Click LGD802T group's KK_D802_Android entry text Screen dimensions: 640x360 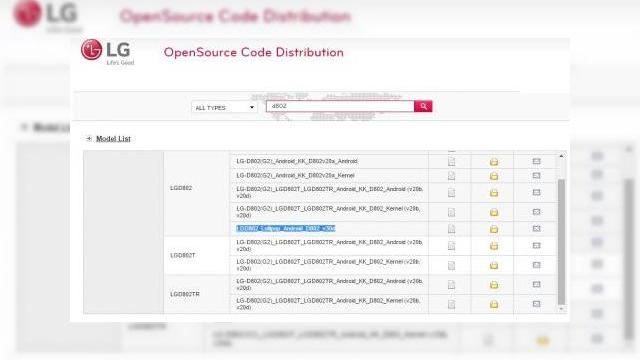[329, 246]
